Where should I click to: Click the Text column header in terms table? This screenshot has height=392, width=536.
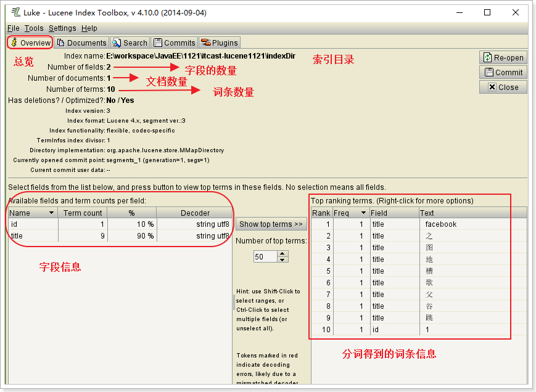472,213
